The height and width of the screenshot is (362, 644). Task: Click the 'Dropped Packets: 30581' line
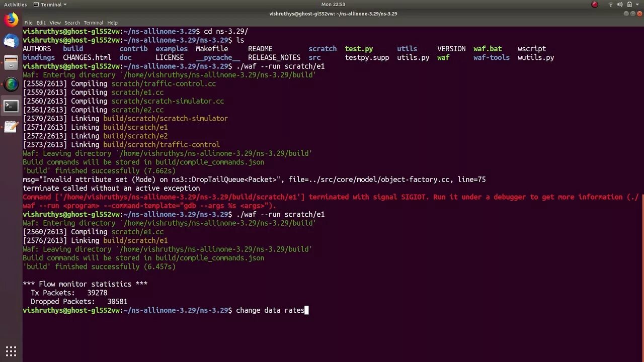[79, 302]
